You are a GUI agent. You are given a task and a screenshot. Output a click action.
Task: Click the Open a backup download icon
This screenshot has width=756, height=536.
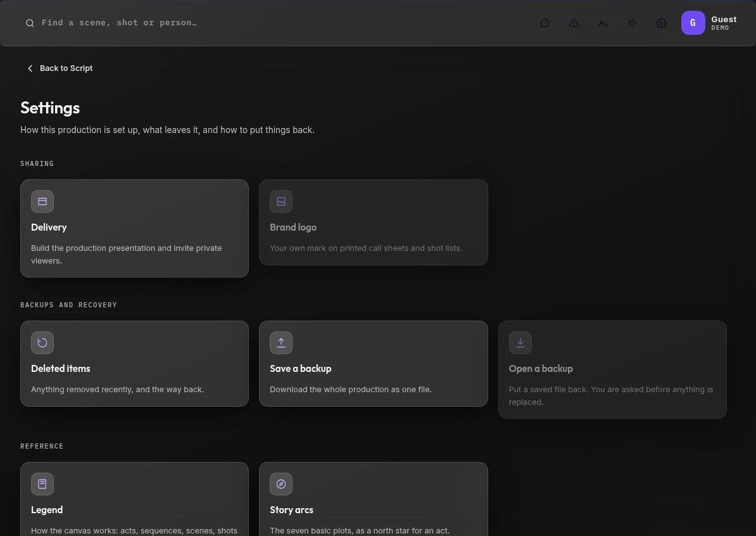(520, 343)
